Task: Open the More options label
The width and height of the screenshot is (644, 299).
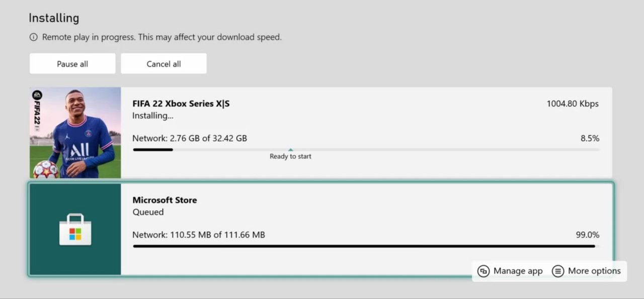Action: pyautogui.click(x=594, y=271)
